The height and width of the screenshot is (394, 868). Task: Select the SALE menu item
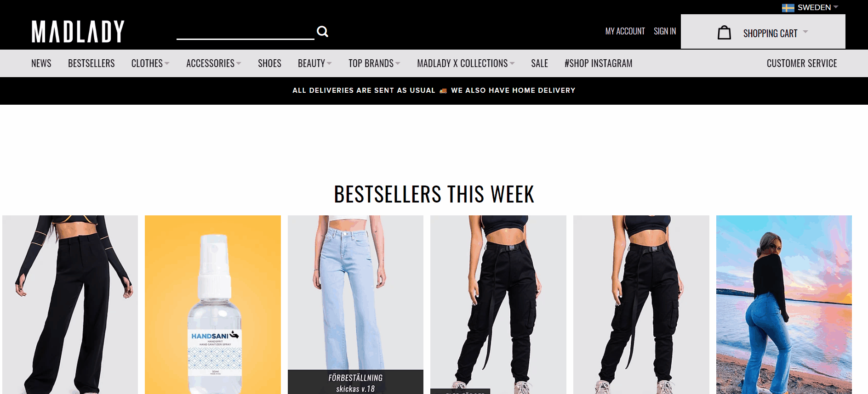[539, 63]
